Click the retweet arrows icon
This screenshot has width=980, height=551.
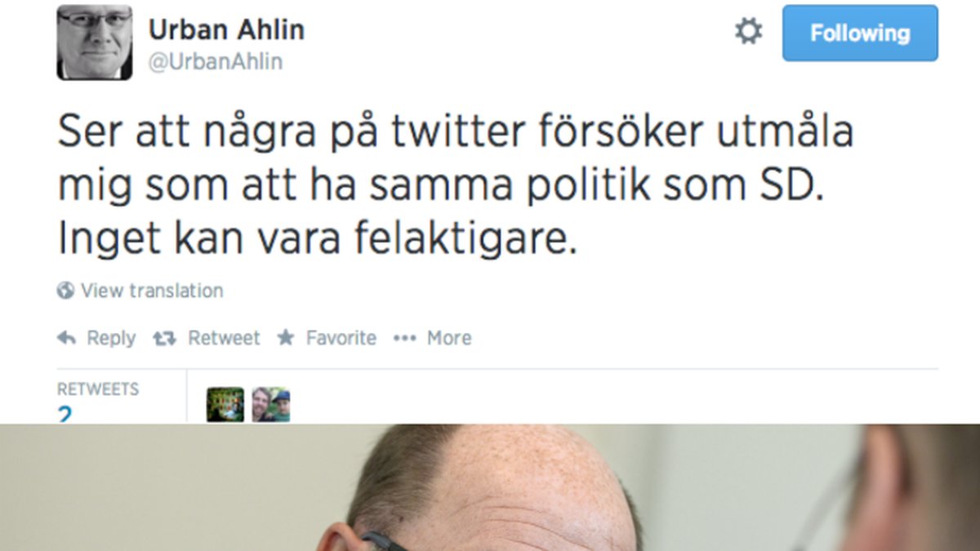(x=165, y=338)
